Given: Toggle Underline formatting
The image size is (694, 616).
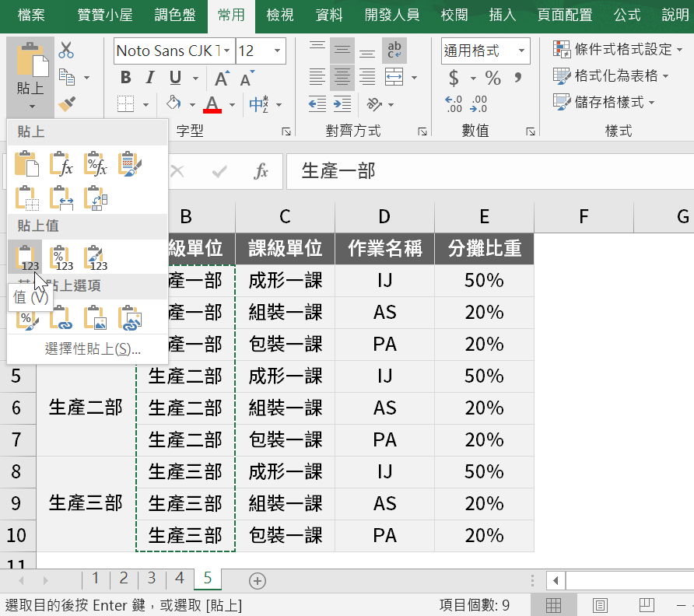Looking at the screenshot, I should click(x=175, y=78).
